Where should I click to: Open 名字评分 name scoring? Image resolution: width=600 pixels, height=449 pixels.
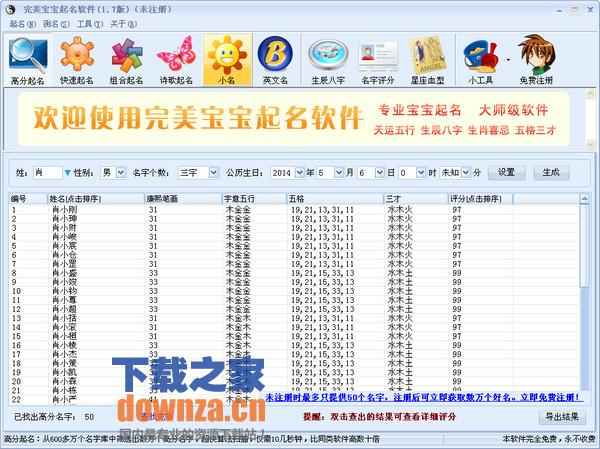pyautogui.click(x=378, y=60)
